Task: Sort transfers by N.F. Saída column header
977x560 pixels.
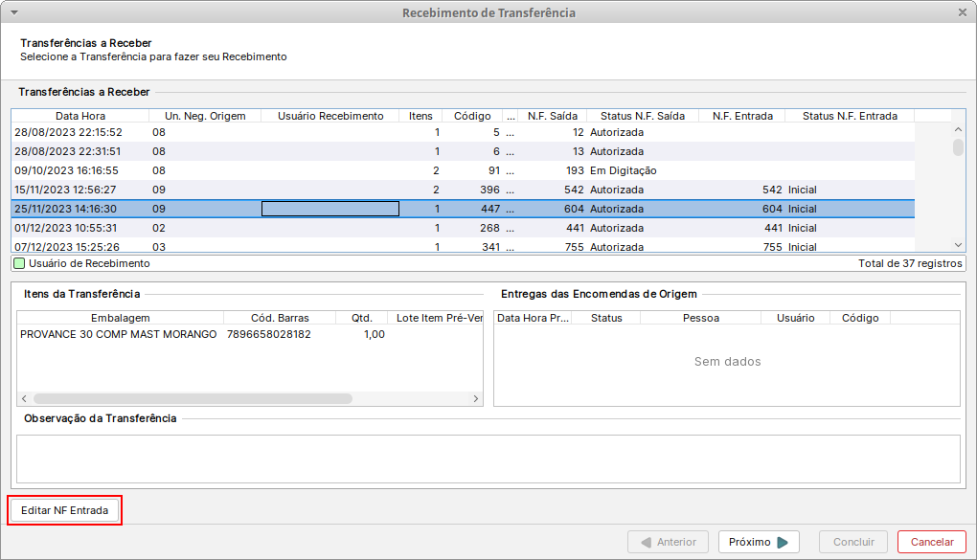Action: pos(552,116)
